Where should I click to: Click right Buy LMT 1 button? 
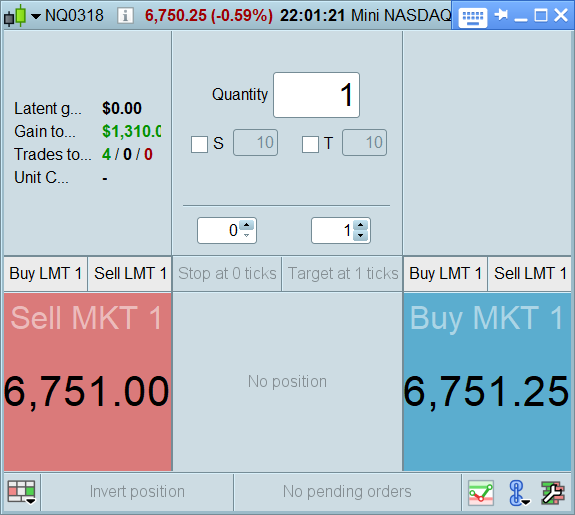445,274
